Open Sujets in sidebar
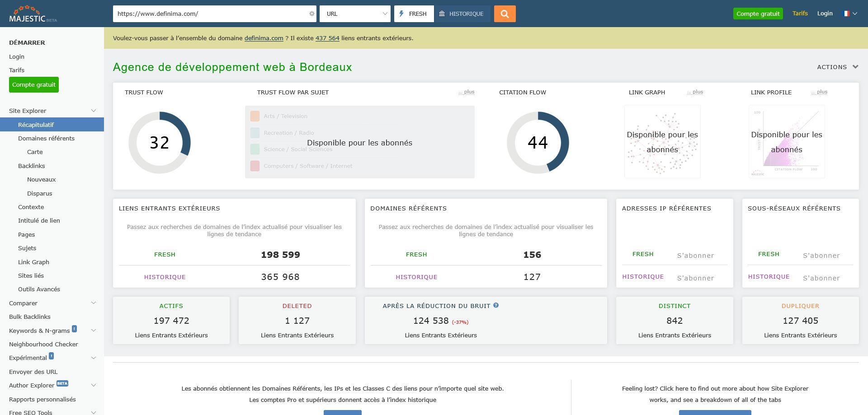This screenshot has height=415, width=868. pyautogui.click(x=27, y=248)
